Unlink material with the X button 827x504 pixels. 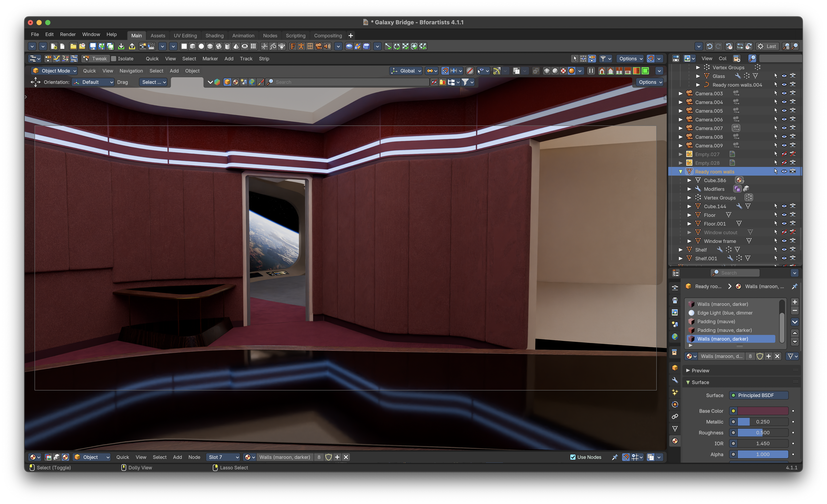(x=777, y=356)
